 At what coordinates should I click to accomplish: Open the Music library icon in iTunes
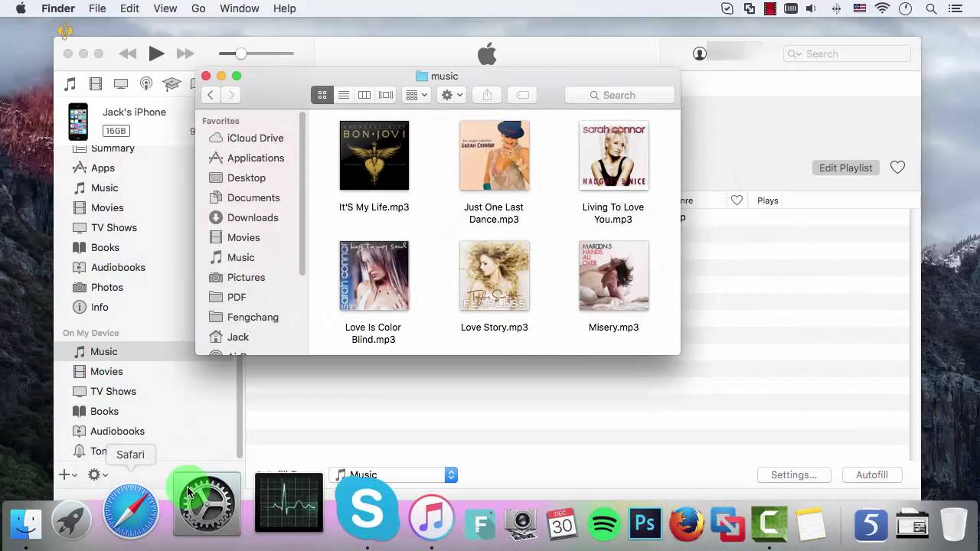70,84
